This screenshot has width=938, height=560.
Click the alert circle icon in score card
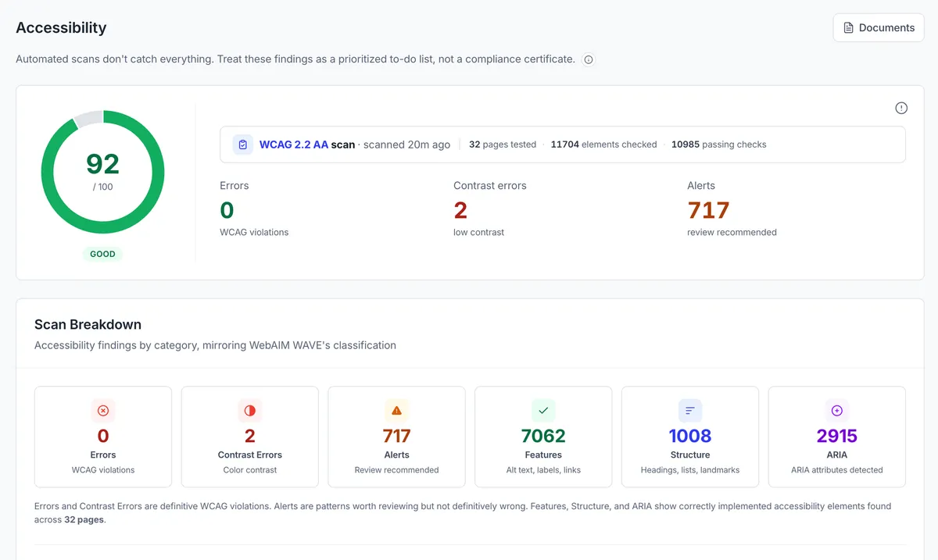click(901, 108)
